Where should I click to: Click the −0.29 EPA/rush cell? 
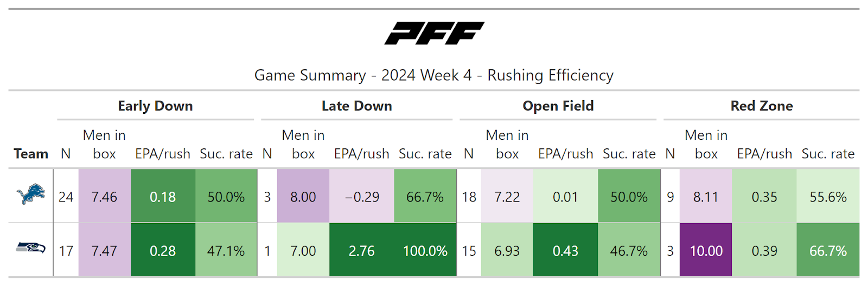tap(362, 197)
